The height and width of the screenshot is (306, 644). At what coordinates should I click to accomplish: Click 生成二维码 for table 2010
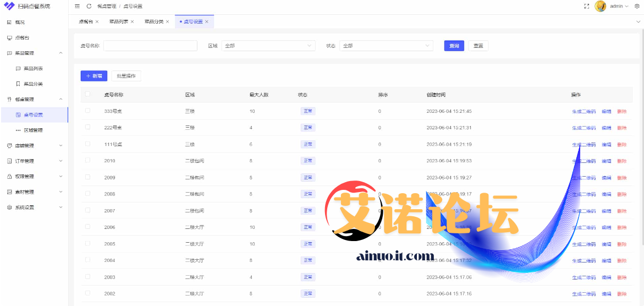(584, 161)
